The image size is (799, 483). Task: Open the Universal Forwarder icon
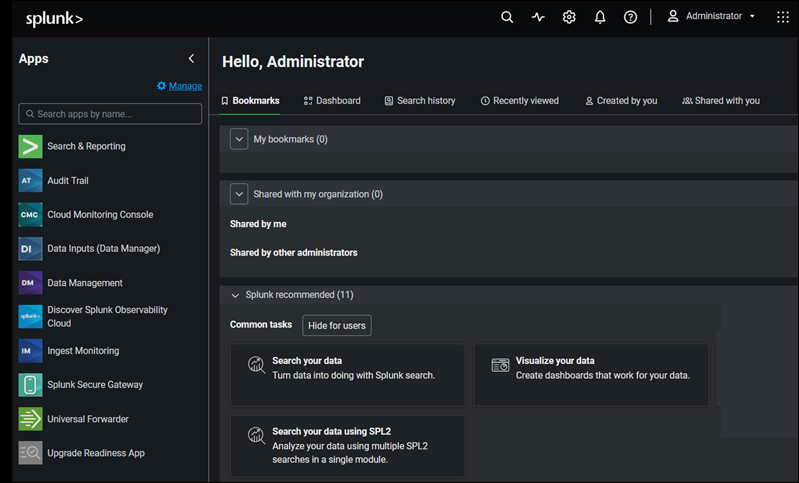tap(31, 419)
